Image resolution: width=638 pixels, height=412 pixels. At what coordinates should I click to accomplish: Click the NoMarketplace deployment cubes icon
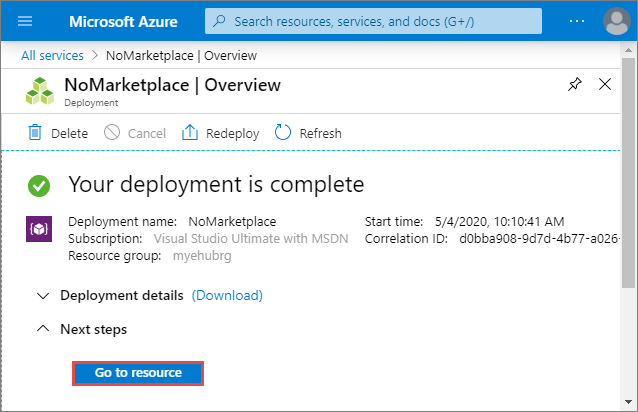pos(40,90)
